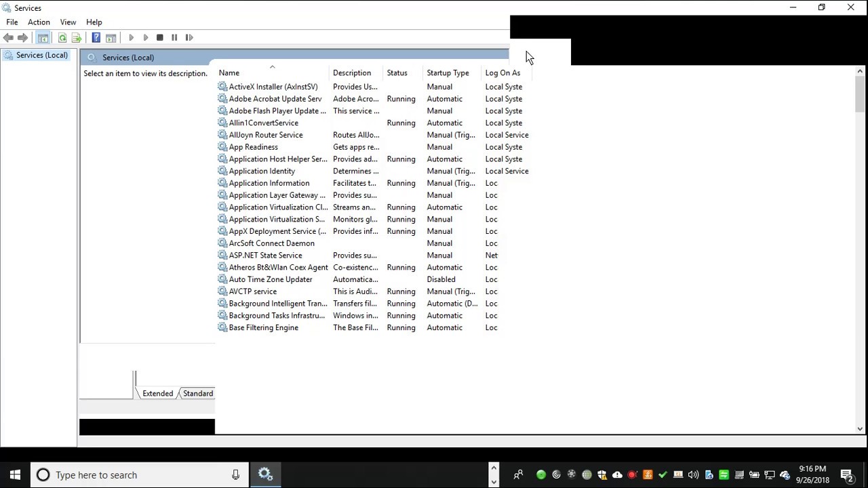Click the Pause Service toolbar icon
The width and height of the screenshot is (868, 488).
(x=174, y=38)
